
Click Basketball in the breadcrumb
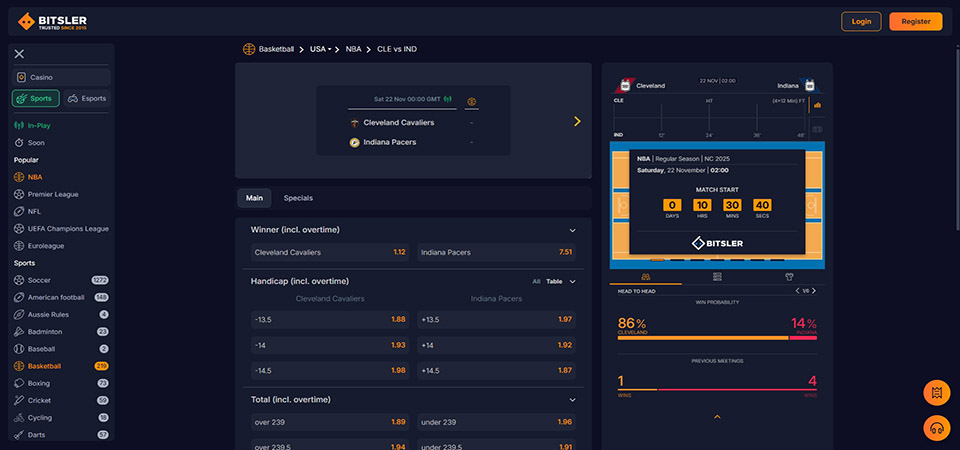click(276, 49)
